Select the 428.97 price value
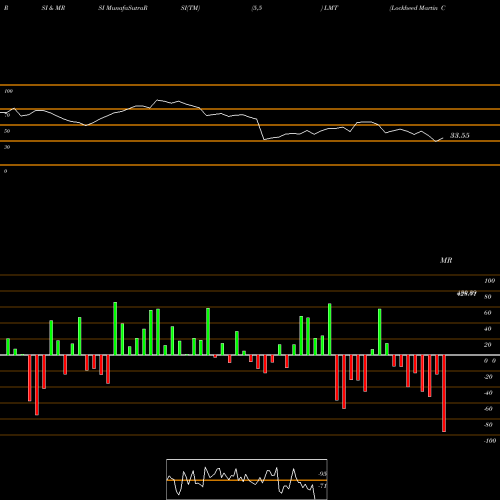 [x=466, y=294]
